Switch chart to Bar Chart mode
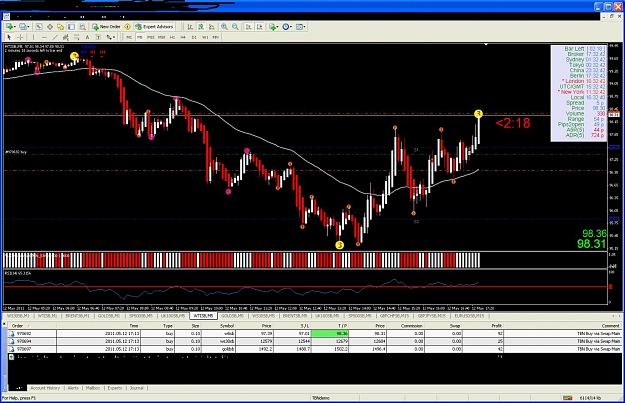The image size is (625, 403). [x=190, y=27]
